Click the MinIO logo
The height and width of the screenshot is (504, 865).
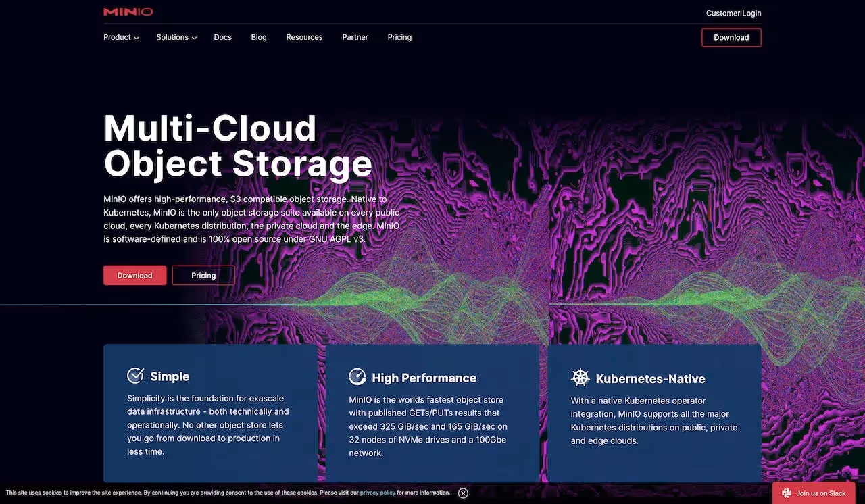point(128,11)
